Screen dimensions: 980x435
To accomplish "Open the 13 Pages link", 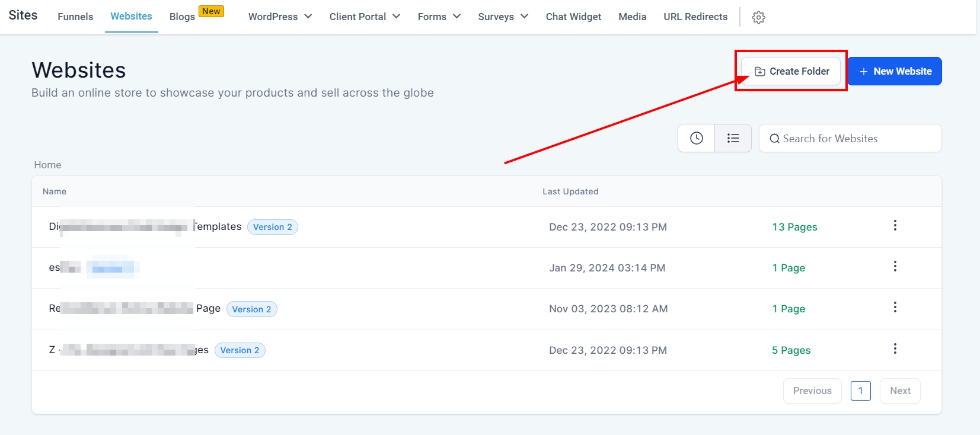I will click(794, 227).
